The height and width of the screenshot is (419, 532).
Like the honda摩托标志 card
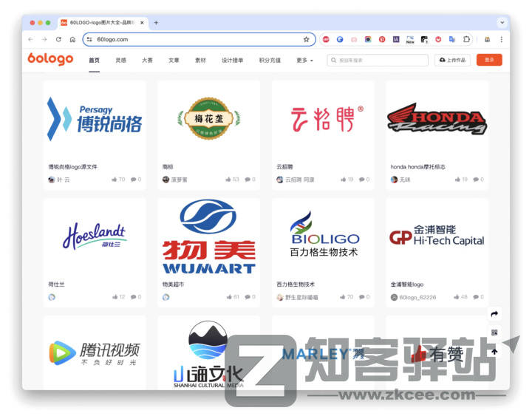461,180
